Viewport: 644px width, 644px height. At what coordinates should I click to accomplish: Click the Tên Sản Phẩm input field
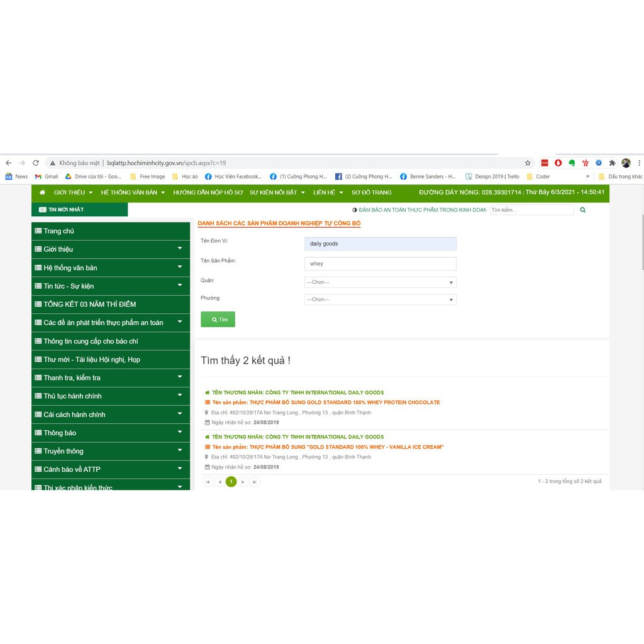click(380, 264)
